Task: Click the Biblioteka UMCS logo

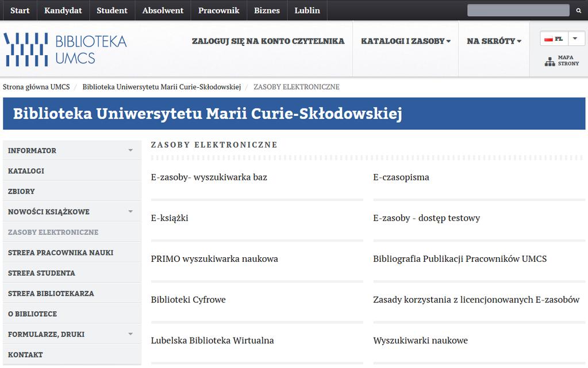Action: click(65, 49)
